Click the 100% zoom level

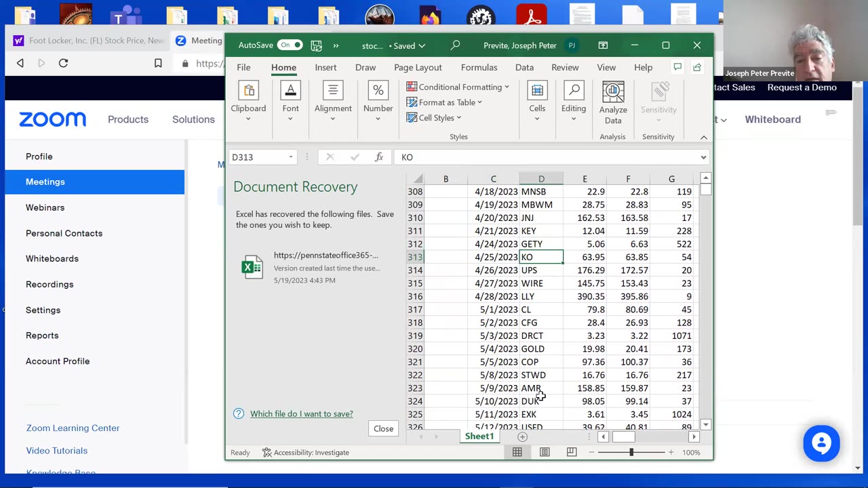691,452
